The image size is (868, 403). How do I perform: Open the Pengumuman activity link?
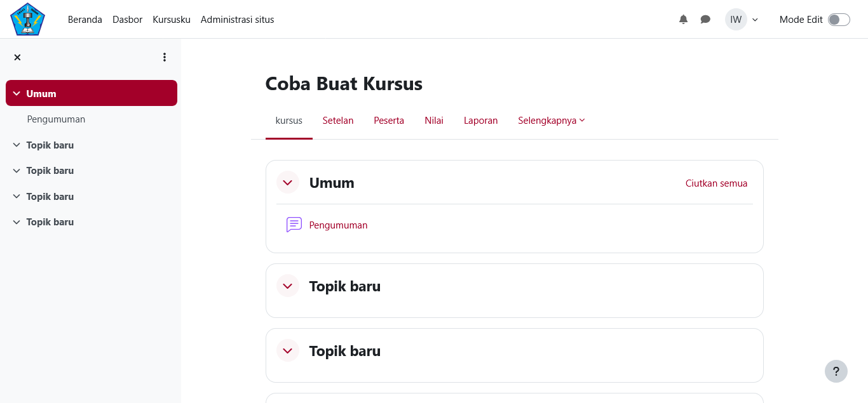pyautogui.click(x=338, y=225)
